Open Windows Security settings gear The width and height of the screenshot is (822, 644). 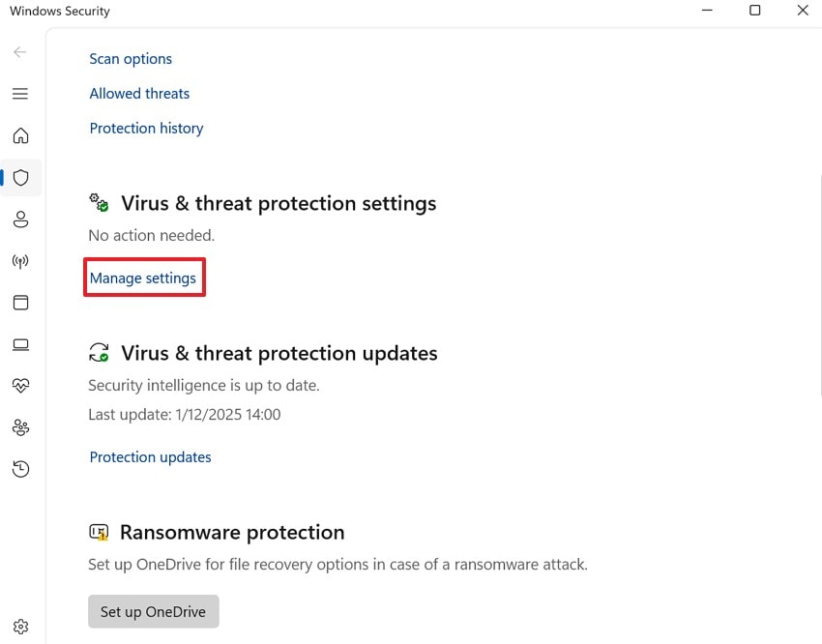pos(20,626)
